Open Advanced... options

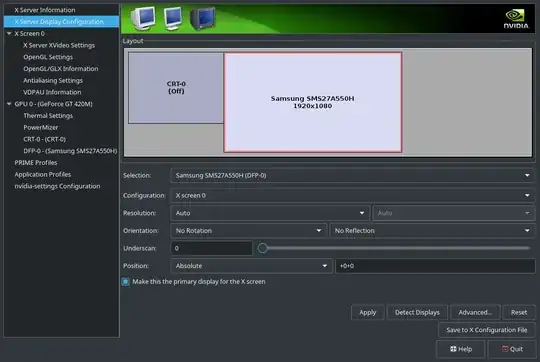475,312
